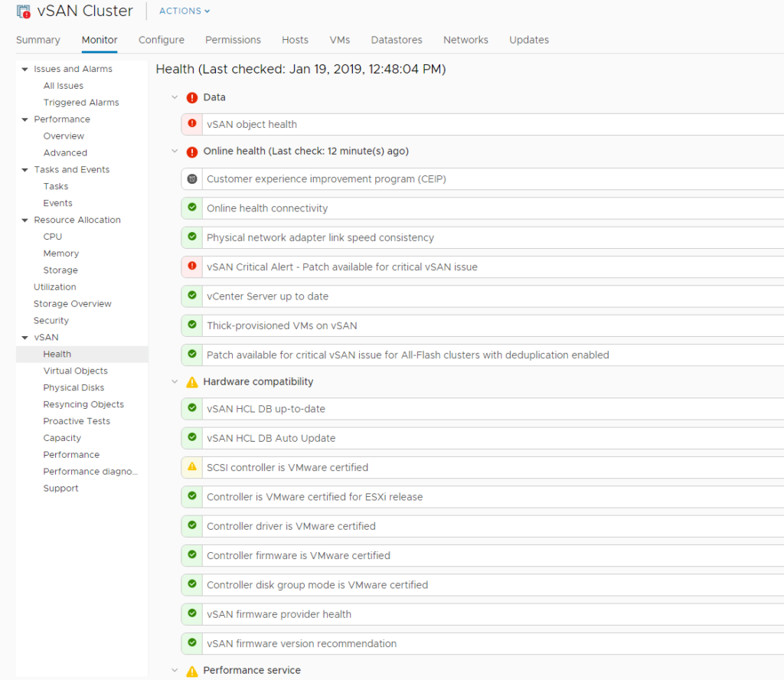This screenshot has width=784, height=680.
Task: Collapse Issues and Alarms tree node
Action: coord(24,70)
